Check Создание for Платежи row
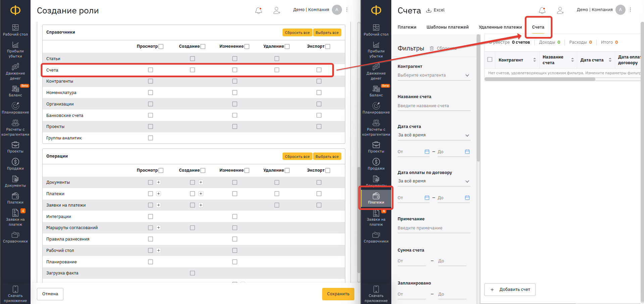The height and width of the screenshot is (304, 644). tap(192, 194)
